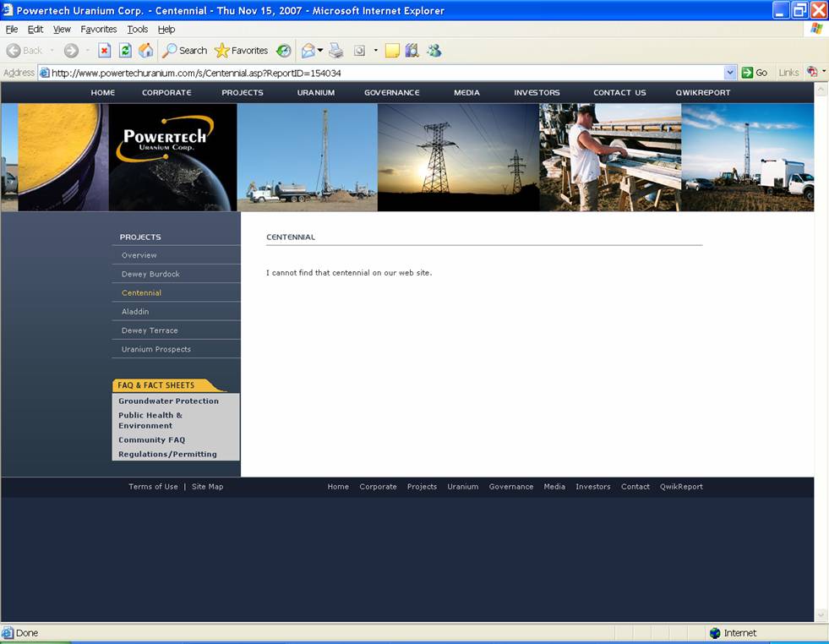Open the Favorites menu
The width and height of the screenshot is (829, 644).
click(x=99, y=30)
